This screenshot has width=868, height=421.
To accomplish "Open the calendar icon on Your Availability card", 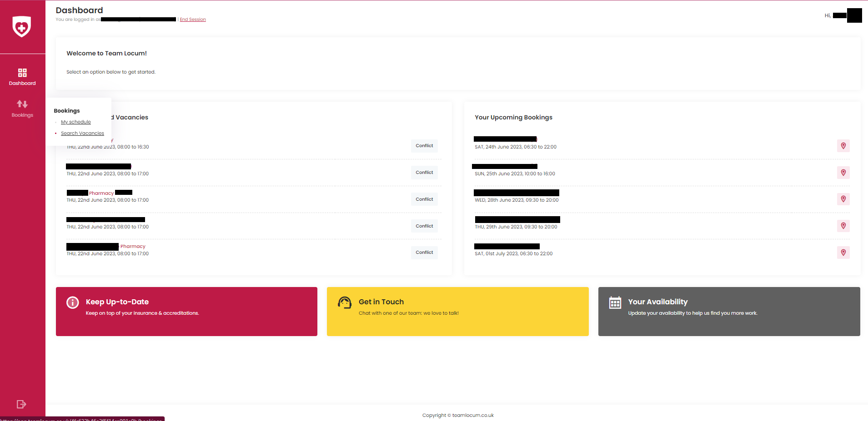I will 615,302.
